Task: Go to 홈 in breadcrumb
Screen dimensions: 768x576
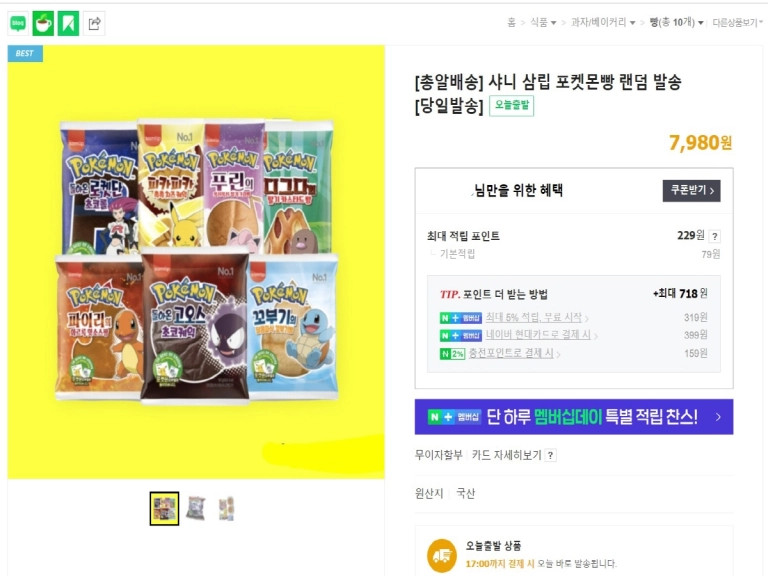Action: pyautogui.click(x=511, y=23)
